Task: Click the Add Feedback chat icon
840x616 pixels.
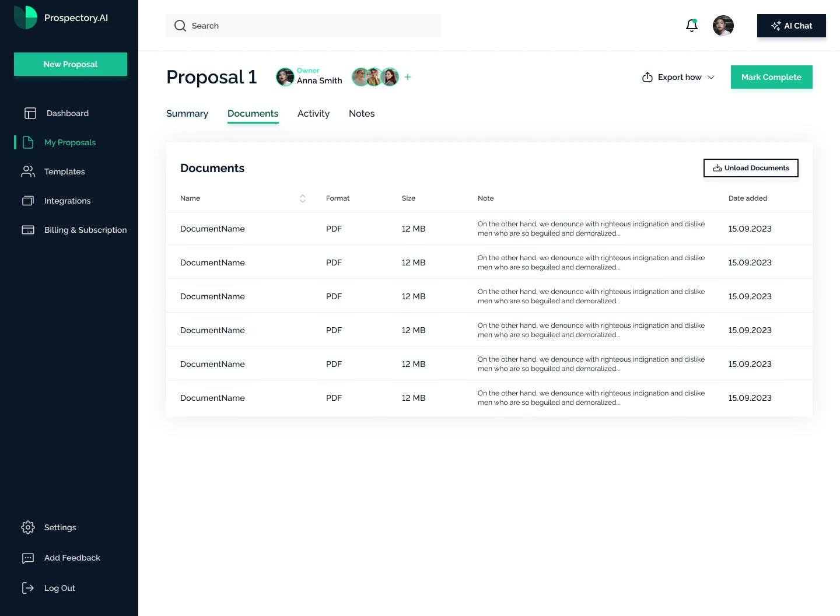Action: [x=28, y=558]
